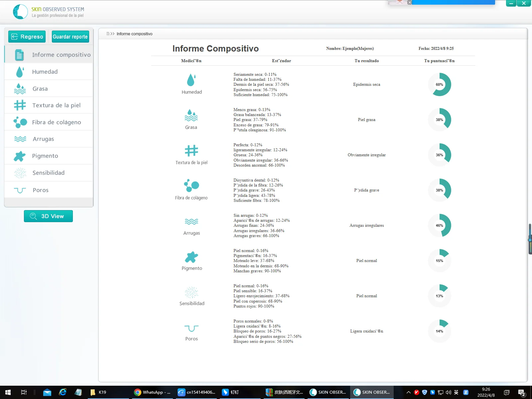Select the Grasa waves icon in sidebar
The image size is (532, 399).
coord(20,89)
